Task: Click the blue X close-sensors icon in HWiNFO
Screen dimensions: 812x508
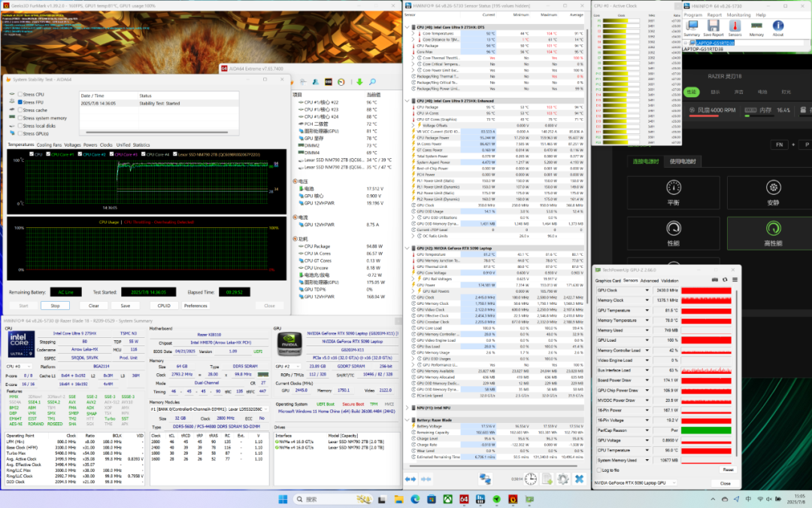Action: click(x=580, y=479)
